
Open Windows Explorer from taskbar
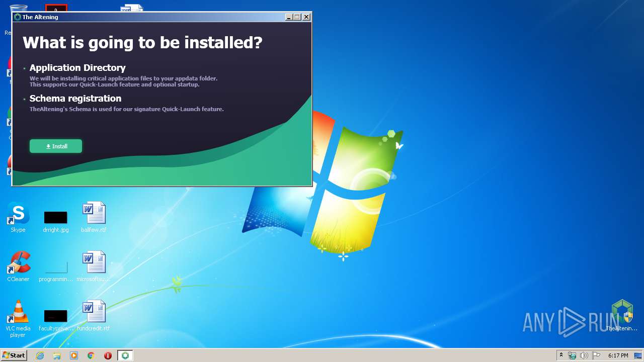(x=57, y=355)
